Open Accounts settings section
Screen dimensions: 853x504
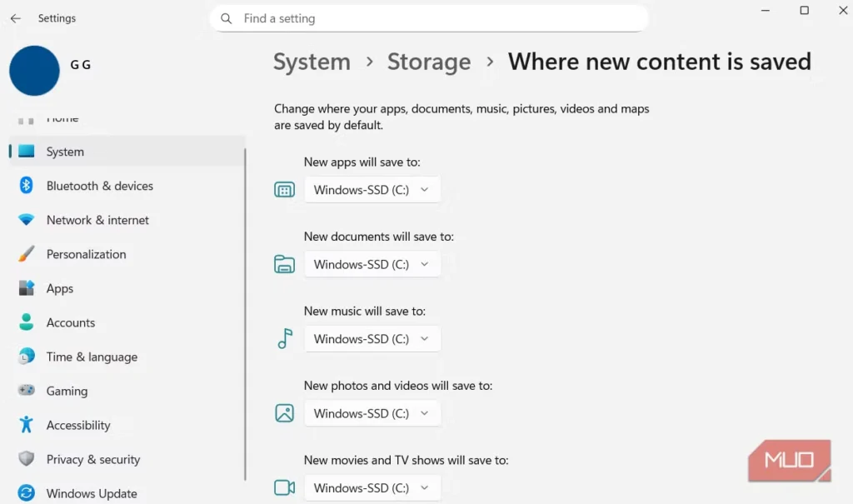point(71,322)
